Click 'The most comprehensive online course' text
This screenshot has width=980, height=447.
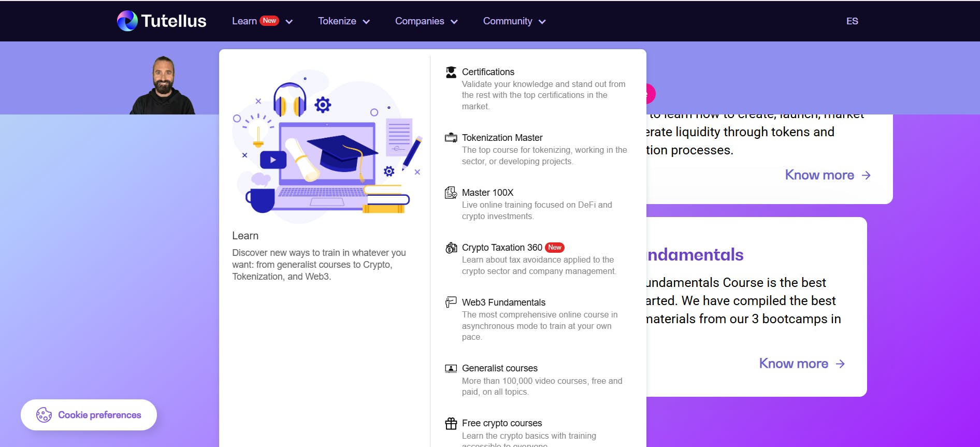(x=540, y=326)
